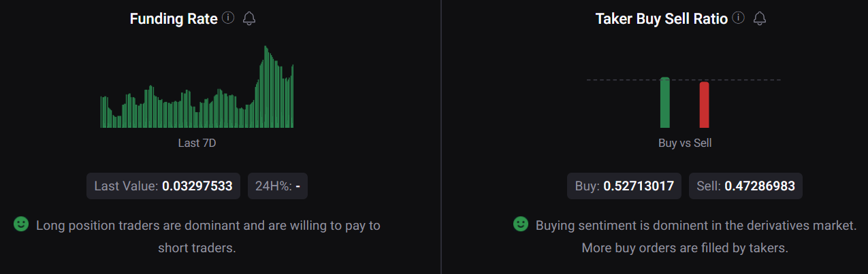868x274 pixels.
Task: Click the Sell 0.47286983 value box
Action: tap(745, 186)
